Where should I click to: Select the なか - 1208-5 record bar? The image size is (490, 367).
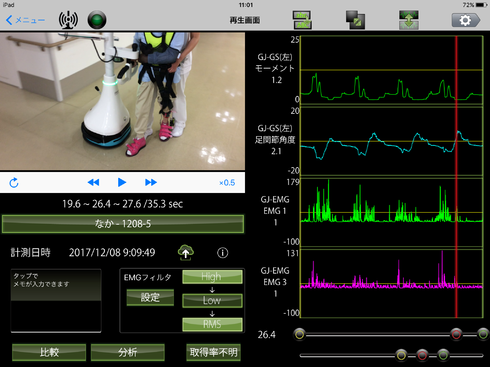pyautogui.click(x=123, y=224)
